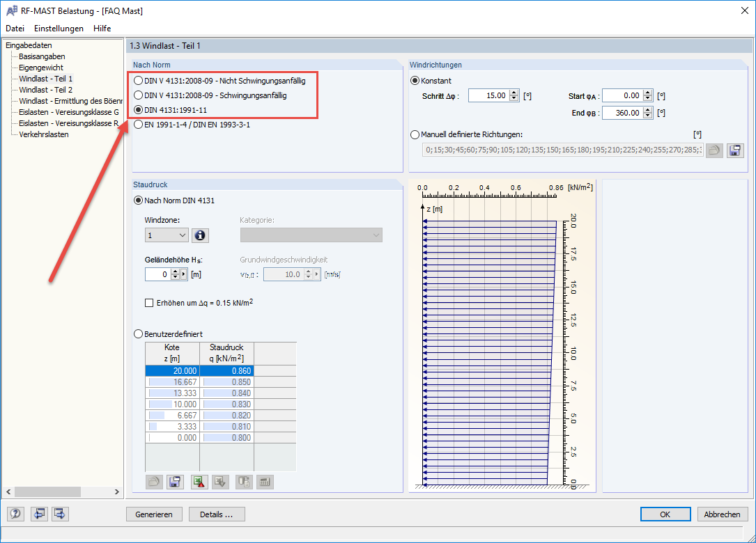Decrease Schritt Δφ with down spinner

click(x=514, y=98)
